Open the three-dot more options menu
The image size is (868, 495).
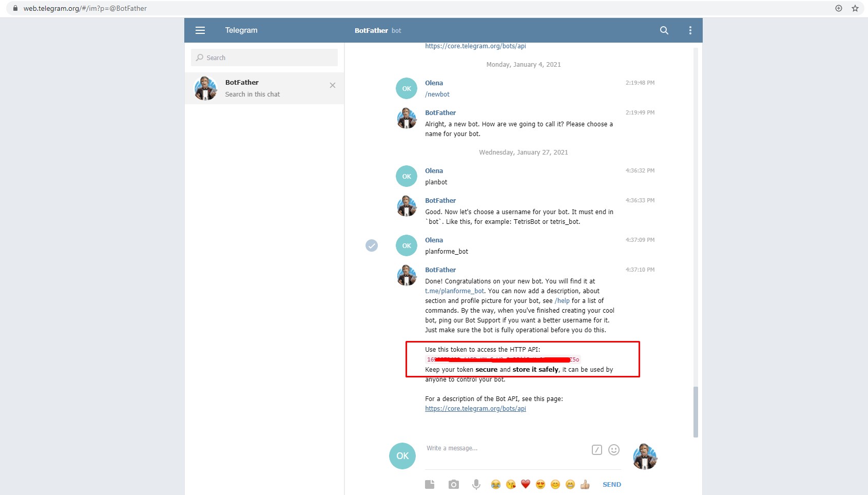[690, 30]
